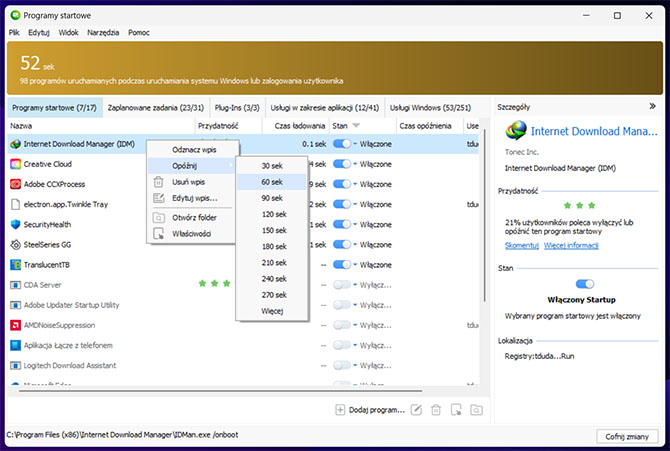Viewport: 670px width, 451px height.
Task: Toggle the Adobe CCXProcess startup switch
Action: (x=342, y=184)
